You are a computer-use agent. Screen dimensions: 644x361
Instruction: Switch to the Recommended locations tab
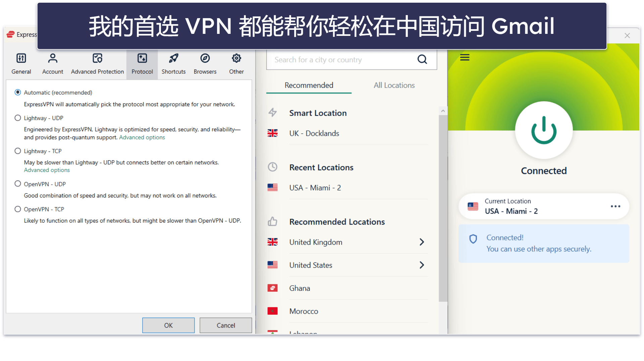point(309,85)
